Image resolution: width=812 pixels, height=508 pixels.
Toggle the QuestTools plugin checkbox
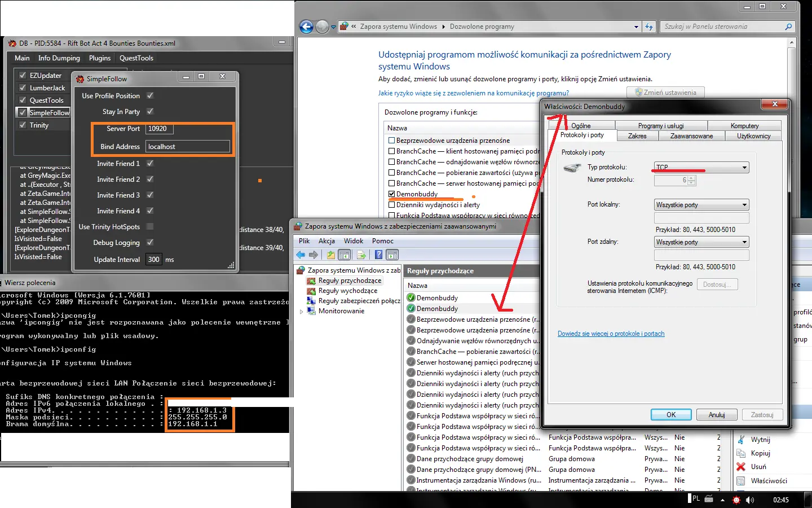click(23, 100)
